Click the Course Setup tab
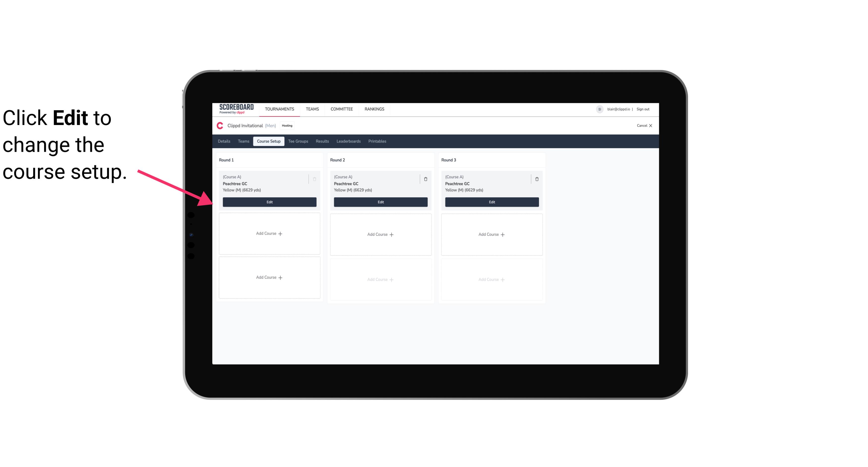Image resolution: width=868 pixels, height=467 pixels. click(268, 141)
